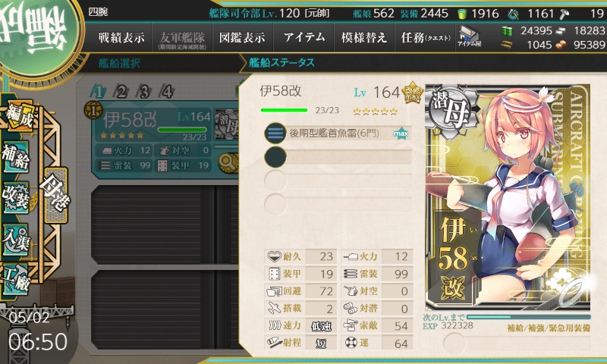
Task: Open the アイテム menu item
Action: (x=304, y=37)
